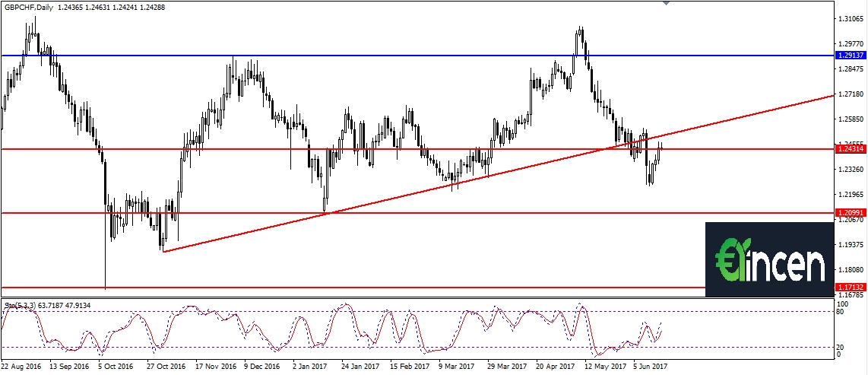Select the ascending red trend line
Viewport: 868px width, 375px height.
(x=498, y=173)
